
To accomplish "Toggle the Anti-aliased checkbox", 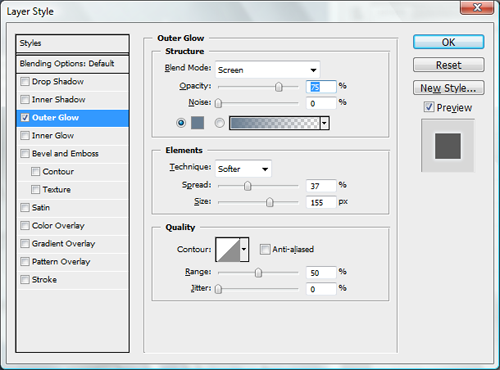I will [x=265, y=249].
